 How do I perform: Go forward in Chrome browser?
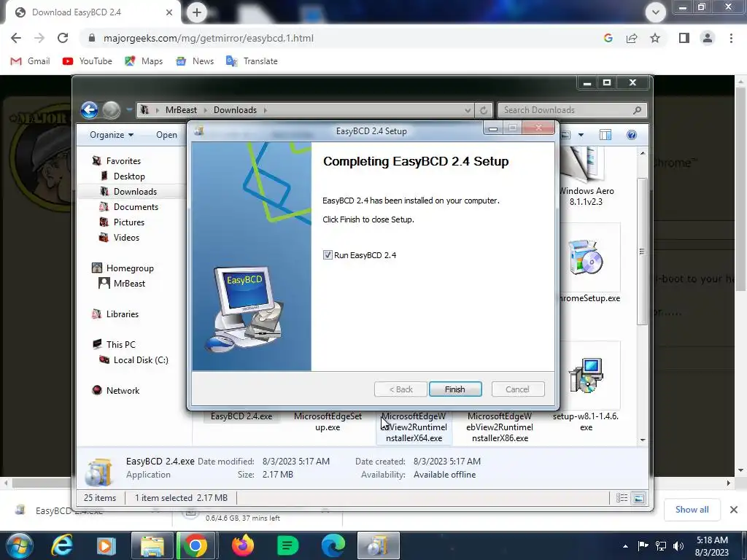point(39,38)
